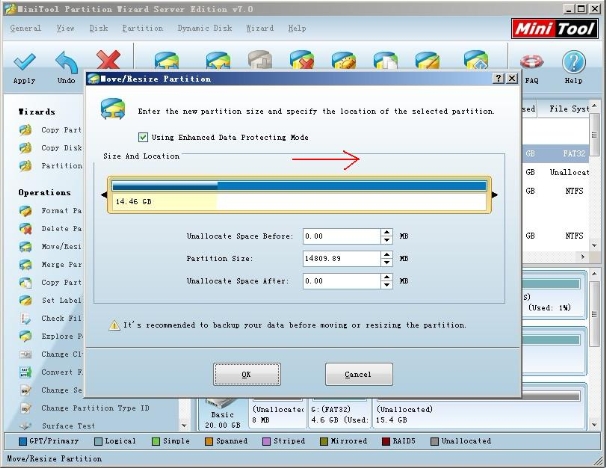Open the General menu
The image size is (606, 468).
click(x=26, y=28)
